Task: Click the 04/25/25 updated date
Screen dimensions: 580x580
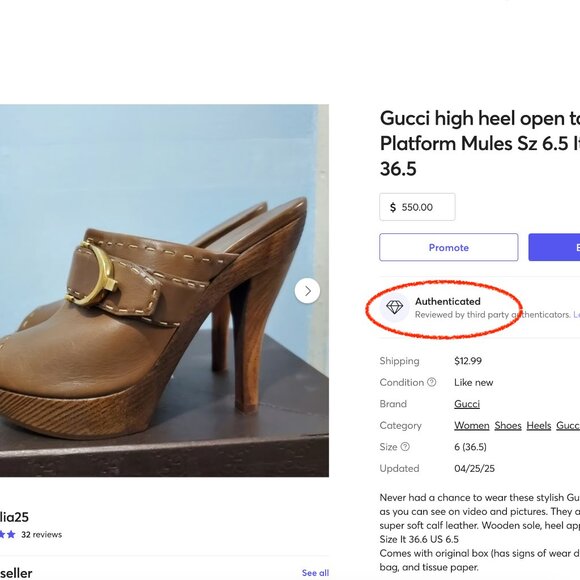Action: click(474, 469)
